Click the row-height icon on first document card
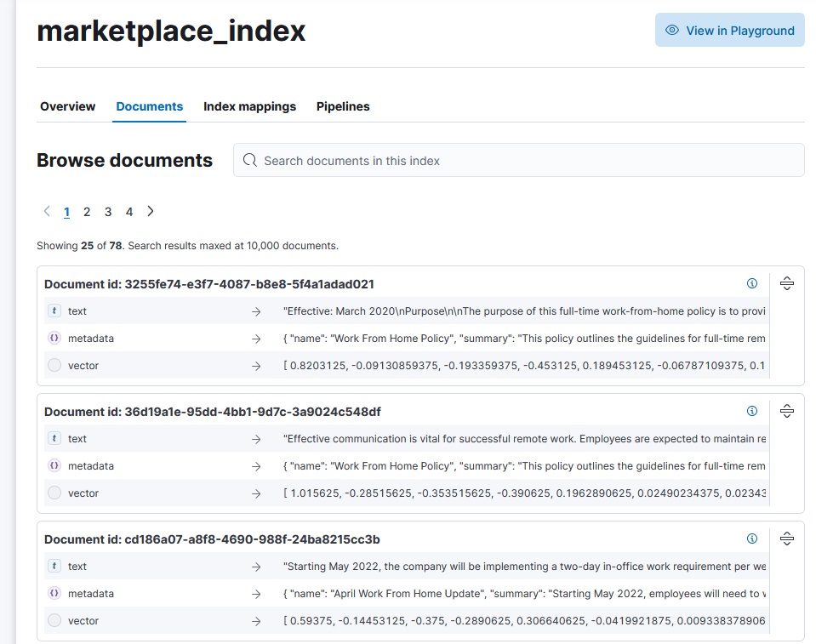This screenshot has width=816, height=644. click(787, 282)
